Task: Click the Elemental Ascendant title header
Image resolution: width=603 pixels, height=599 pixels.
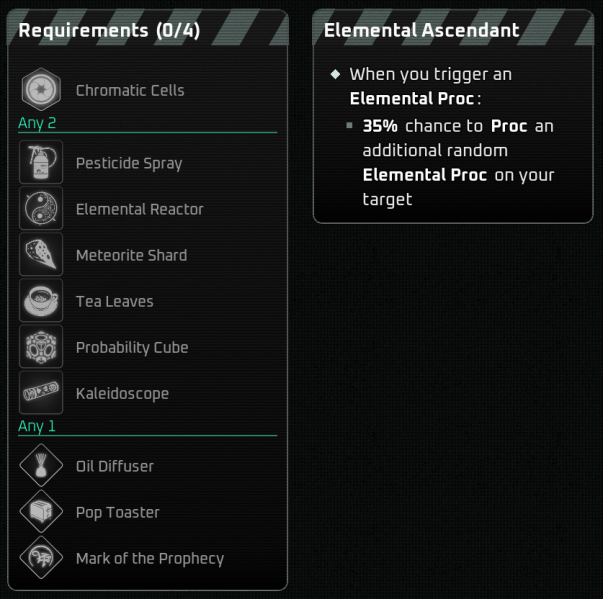Action: point(421,31)
